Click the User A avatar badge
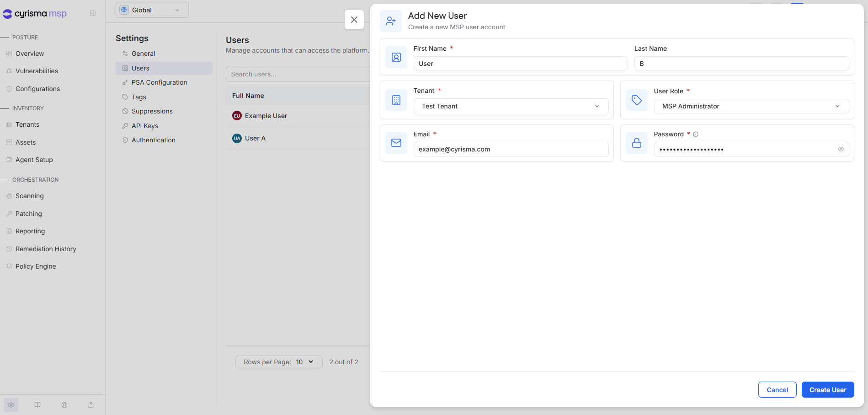 pos(237,138)
